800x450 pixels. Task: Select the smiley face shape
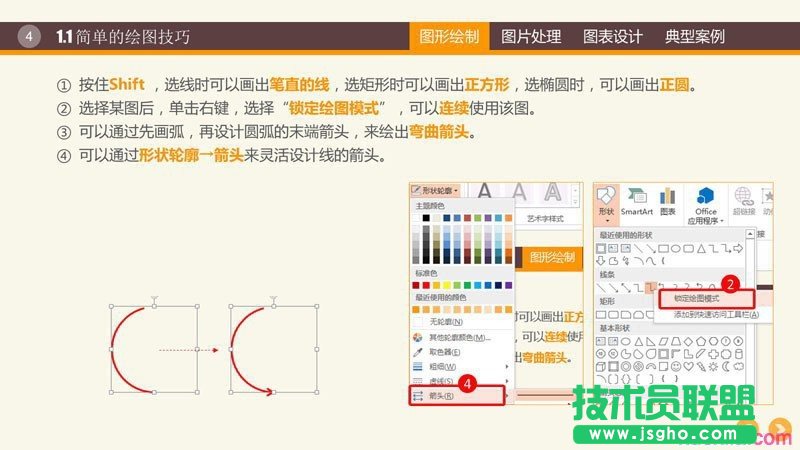click(x=676, y=366)
